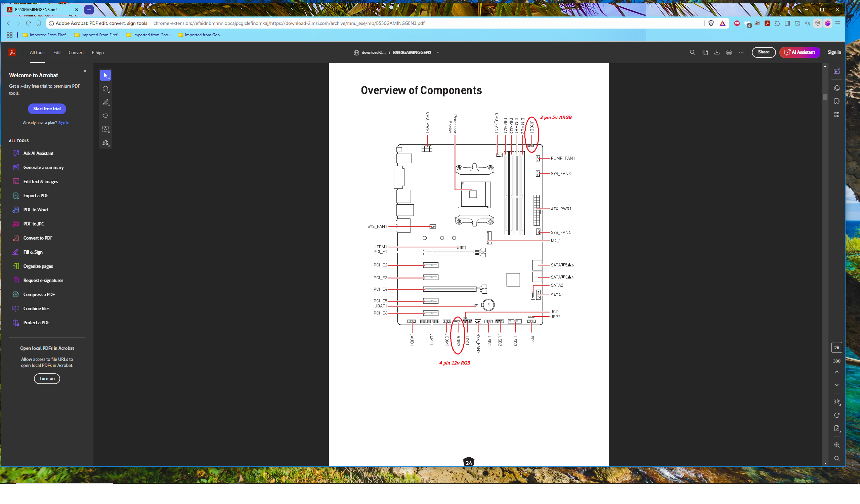
Task: Select the arrow selection tool
Action: click(105, 75)
